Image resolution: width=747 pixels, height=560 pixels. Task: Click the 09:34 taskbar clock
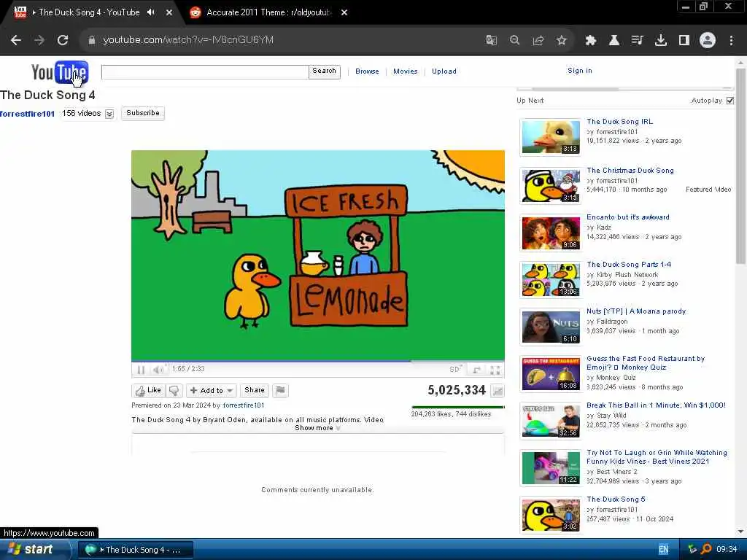click(x=727, y=550)
